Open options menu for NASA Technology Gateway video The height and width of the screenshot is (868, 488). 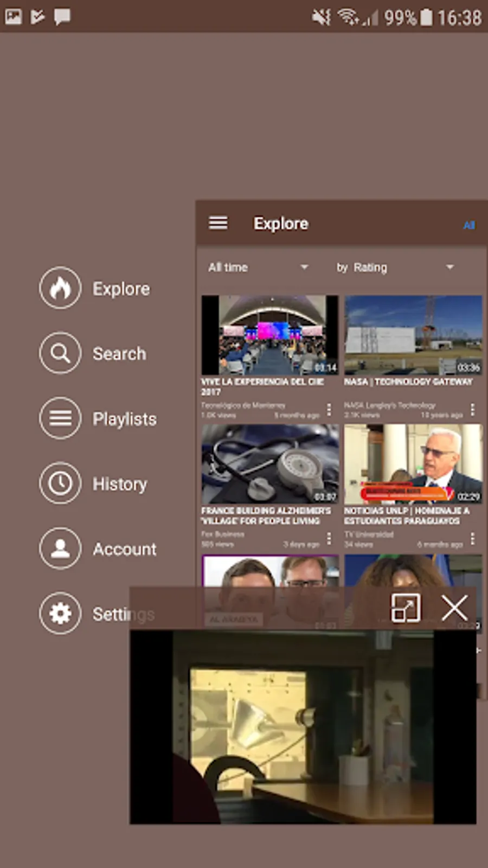coord(472,410)
